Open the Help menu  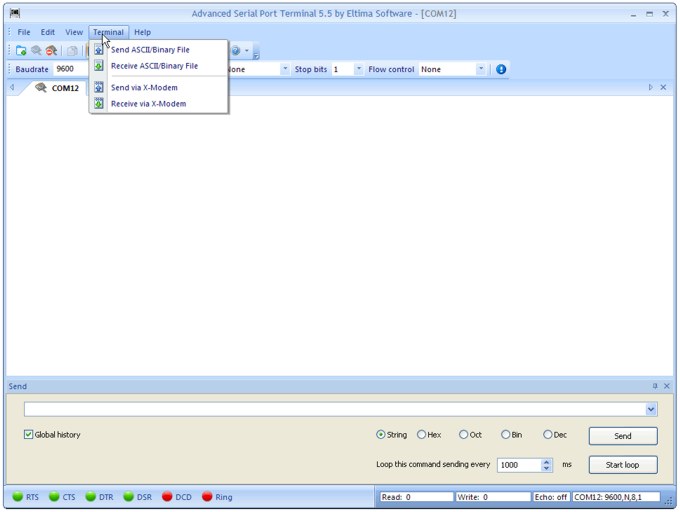tap(142, 32)
